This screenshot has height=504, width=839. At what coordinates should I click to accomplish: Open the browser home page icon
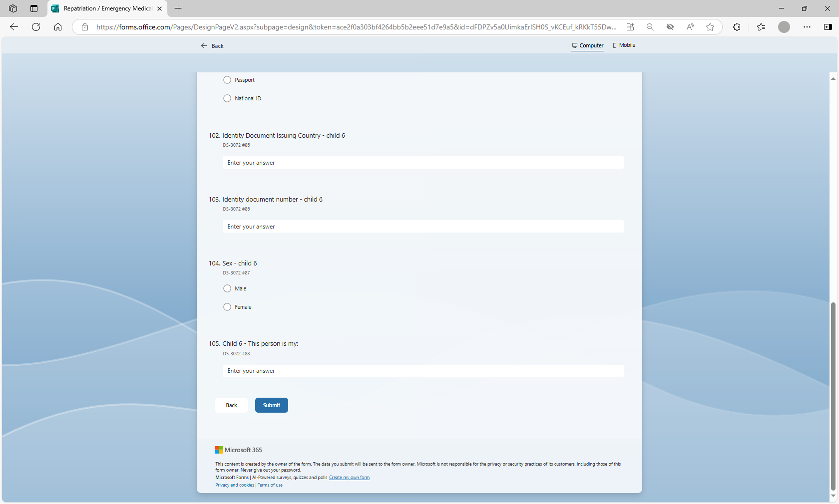pos(58,27)
